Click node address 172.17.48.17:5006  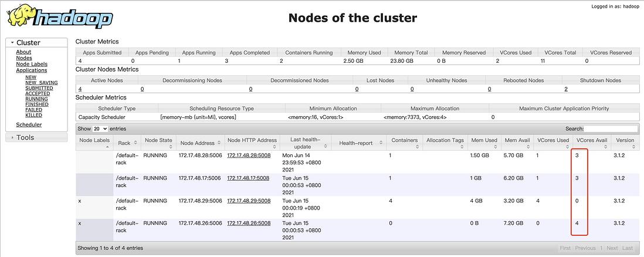(x=199, y=178)
